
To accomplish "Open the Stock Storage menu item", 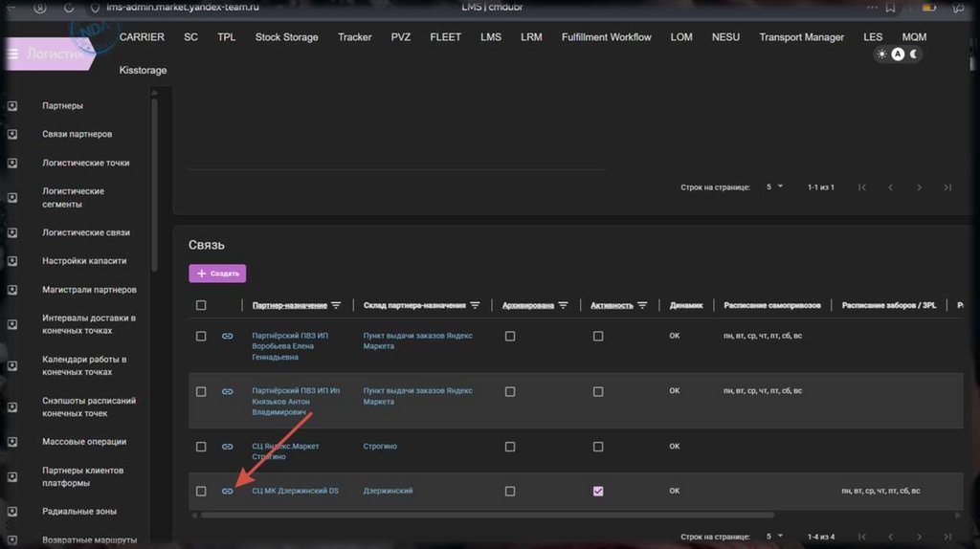I will point(286,37).
